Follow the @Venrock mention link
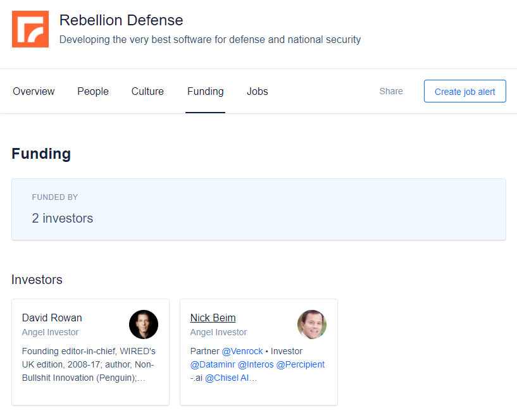This screenshot has height=420, width=517. point(242,351)
